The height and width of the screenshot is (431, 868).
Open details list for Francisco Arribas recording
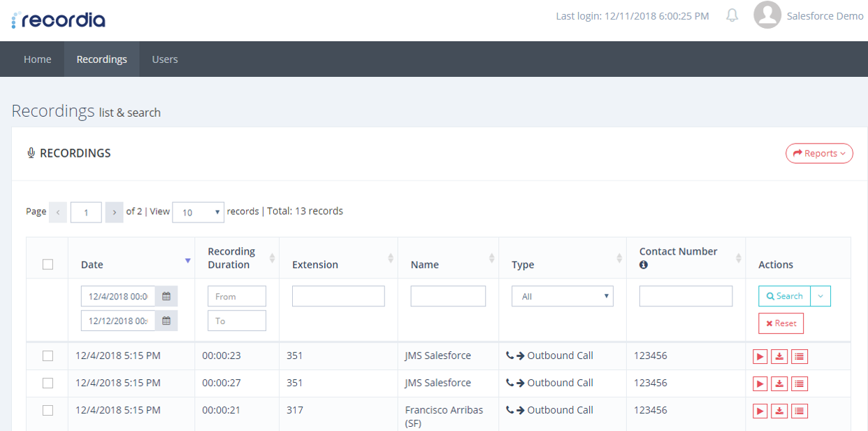[800, 411]
